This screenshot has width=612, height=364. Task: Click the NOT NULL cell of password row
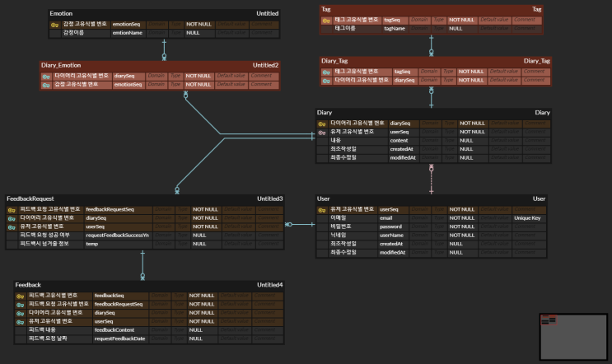click(x=462, y=226)
